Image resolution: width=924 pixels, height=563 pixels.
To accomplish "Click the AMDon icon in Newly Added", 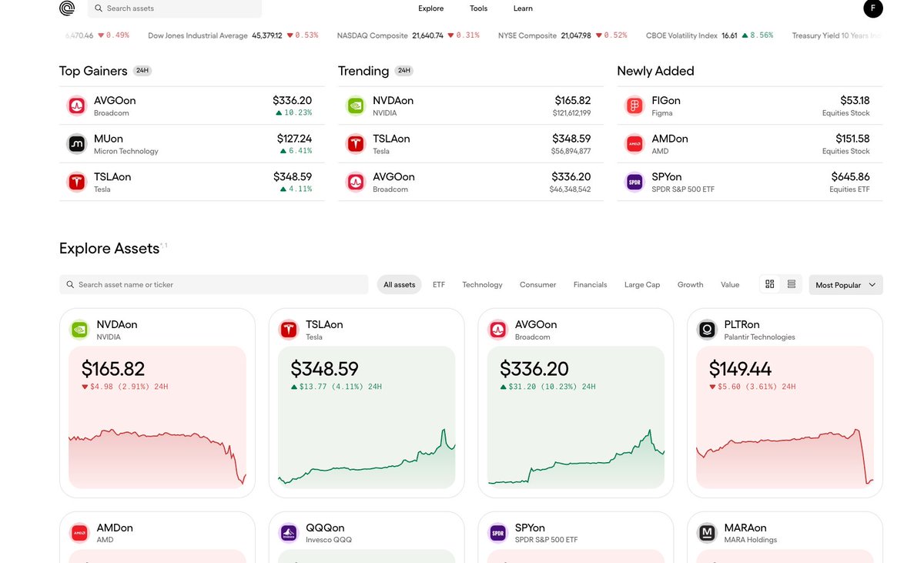I will pos(634,144).
